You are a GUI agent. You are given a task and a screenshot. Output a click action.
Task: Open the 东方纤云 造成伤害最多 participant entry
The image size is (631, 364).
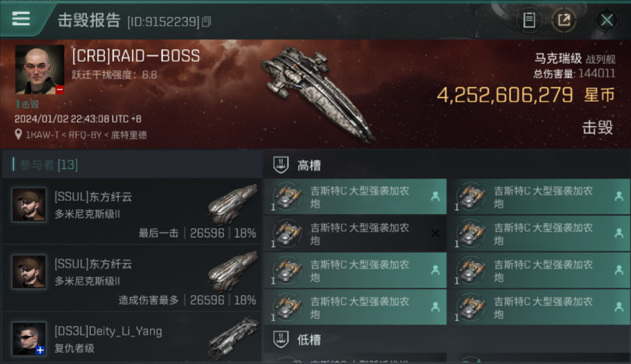pos(132,278)
